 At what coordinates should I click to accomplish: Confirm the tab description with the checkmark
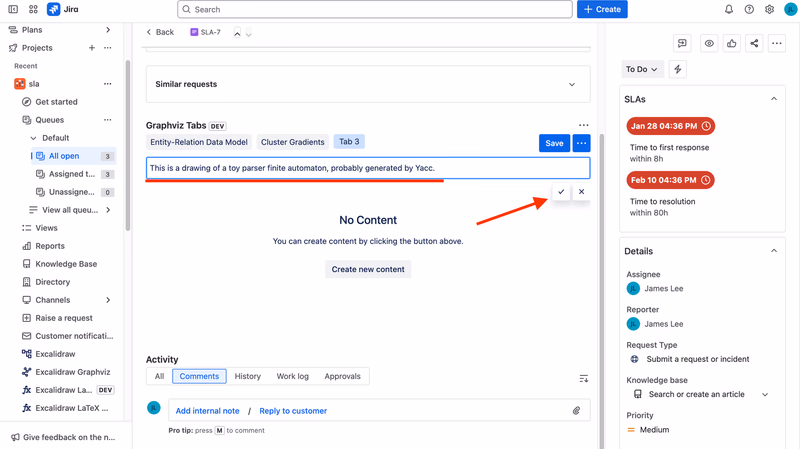tap(561, 192)
